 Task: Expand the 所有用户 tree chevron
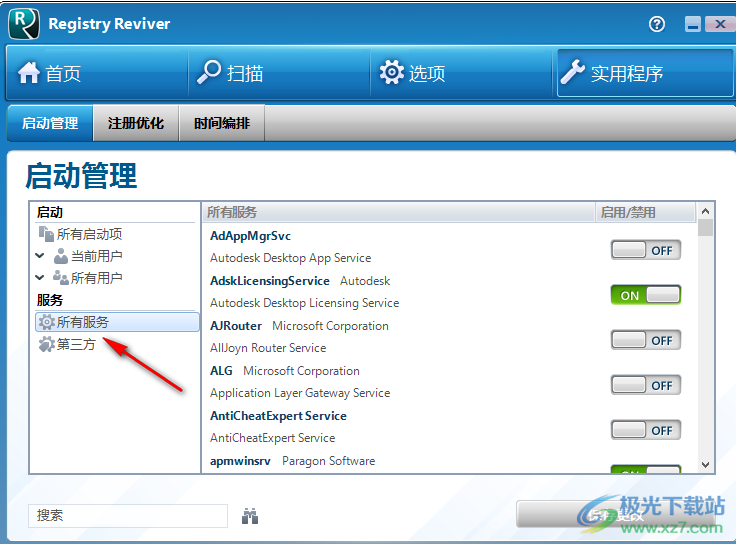(40, 277)
